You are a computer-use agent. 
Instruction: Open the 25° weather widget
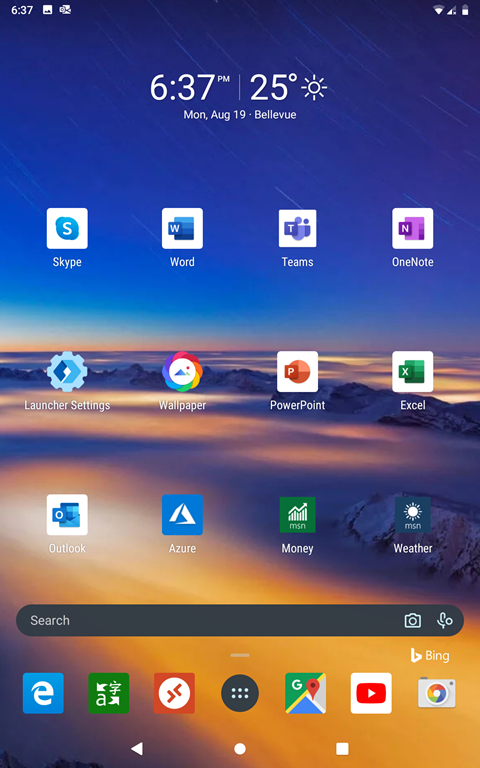click(x=288, y=88)
